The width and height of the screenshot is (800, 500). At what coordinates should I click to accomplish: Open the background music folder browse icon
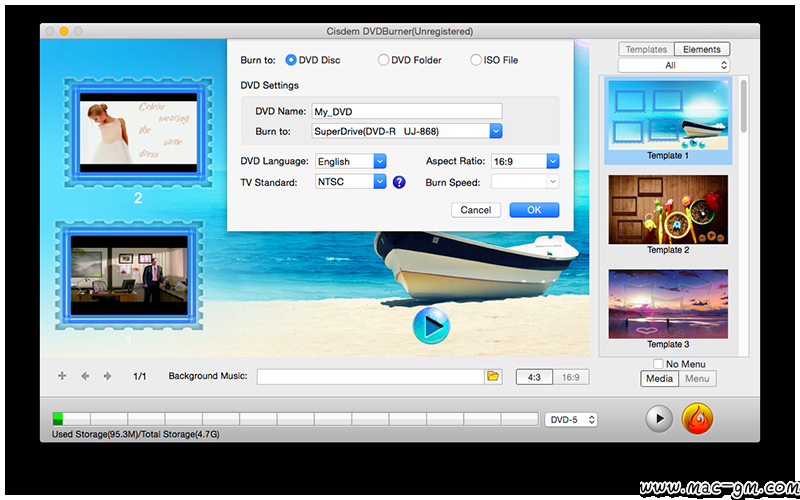[x=492, y=377]
